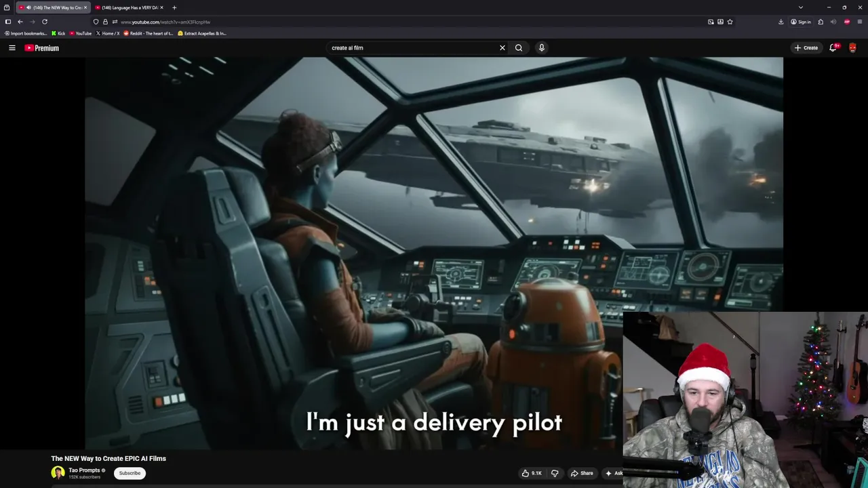
Task: Mute the playing tab via speaker icon
Action: tap(28, 7)
